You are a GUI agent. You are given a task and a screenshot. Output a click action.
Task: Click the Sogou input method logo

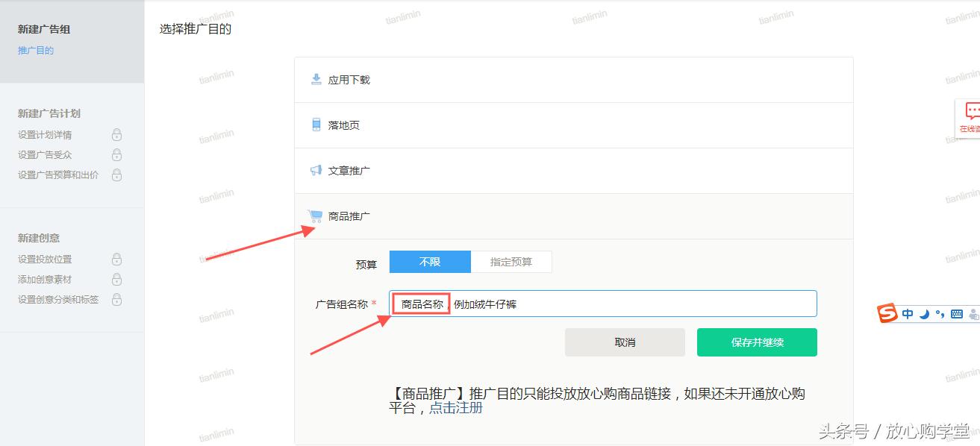click(887, 312)
